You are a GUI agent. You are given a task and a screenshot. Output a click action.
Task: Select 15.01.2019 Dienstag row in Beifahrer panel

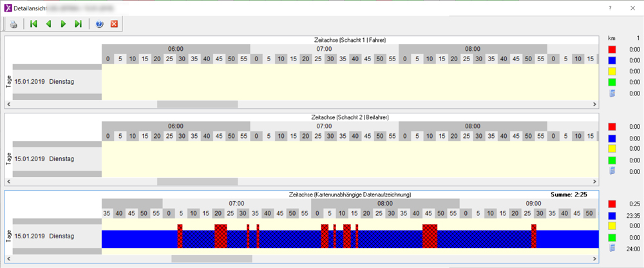point(44,159)
